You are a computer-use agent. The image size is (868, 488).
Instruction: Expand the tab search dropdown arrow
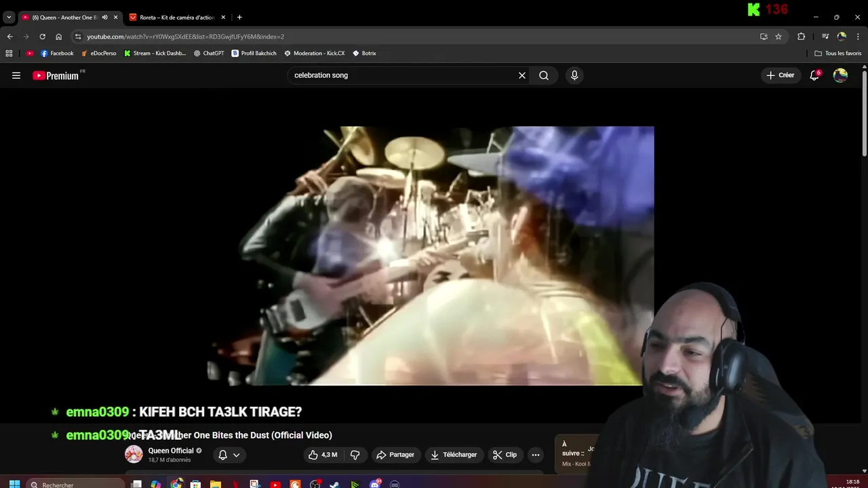[x=9, y=17]
